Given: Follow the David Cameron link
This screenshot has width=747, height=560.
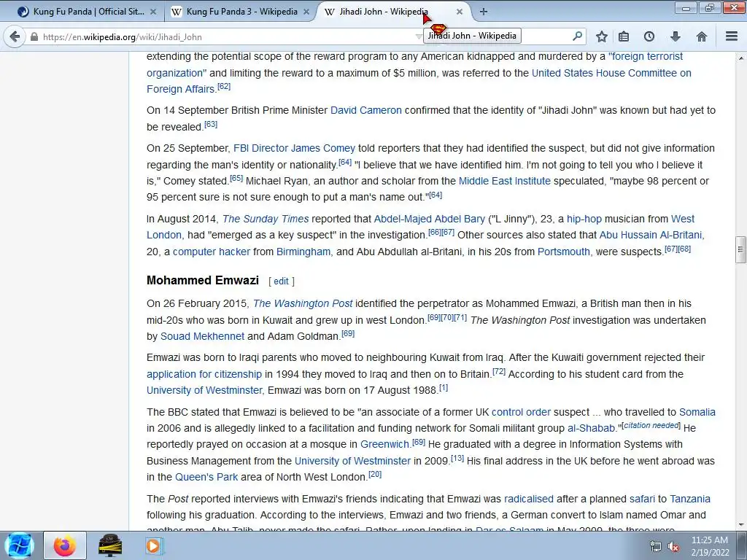Looking at the screenshot, I should click(366, 111).
